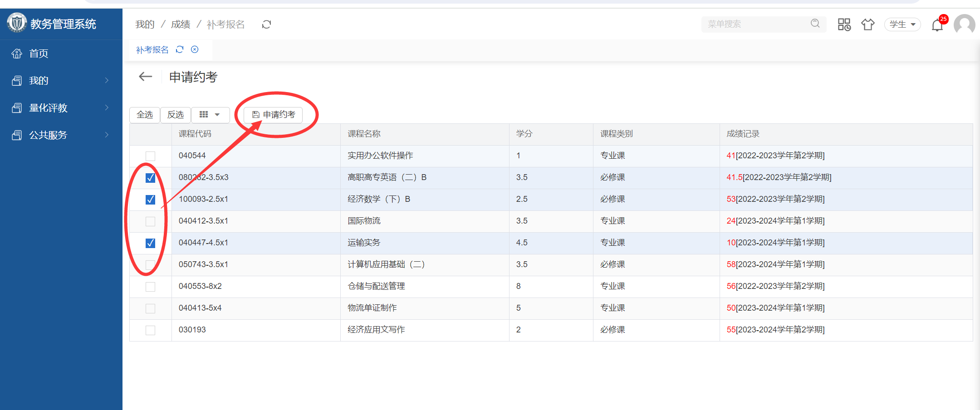980x410 pixels.
Task: Check the box for course 040544
Action: pos(150,156)
